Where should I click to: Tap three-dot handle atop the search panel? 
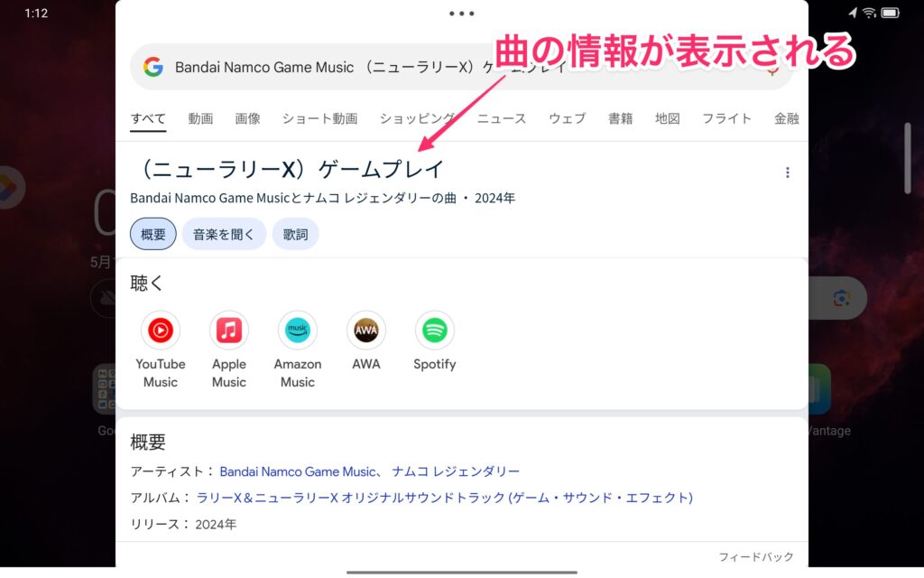(x=461, y=13)
